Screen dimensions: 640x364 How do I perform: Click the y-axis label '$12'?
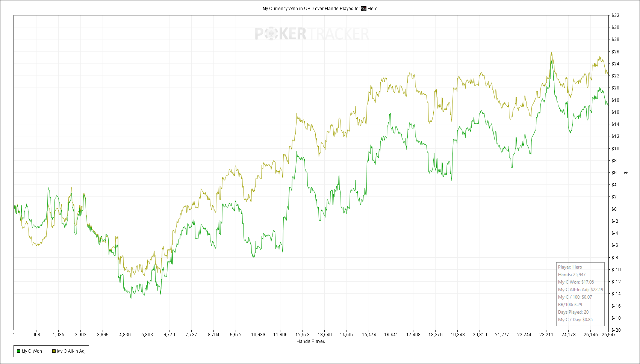click(615, 136)
